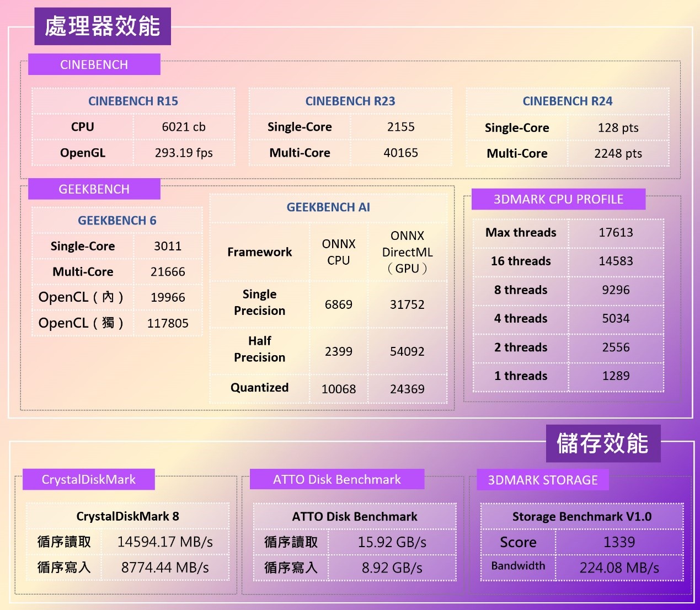Screen dimensions: 700x610
Task: Click the purple ATTO Disk Benchmark section label
Action: click(337, 479)
